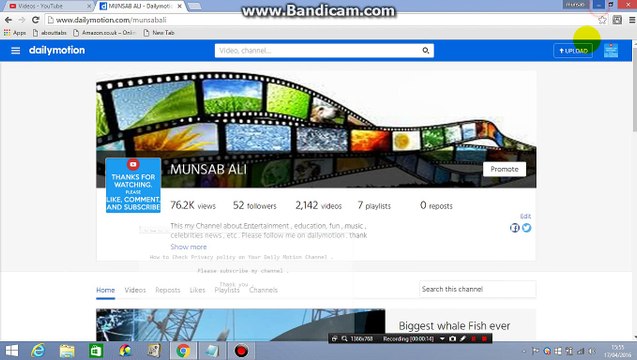
Task: Open a new browser tab
Action: pyautogui.click(x=195, y=6)
